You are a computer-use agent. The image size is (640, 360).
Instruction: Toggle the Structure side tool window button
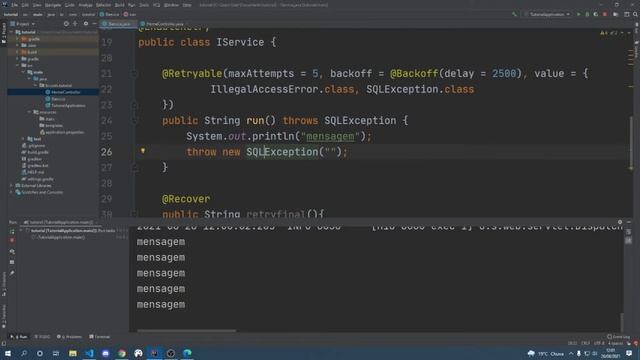pos(4,284)
